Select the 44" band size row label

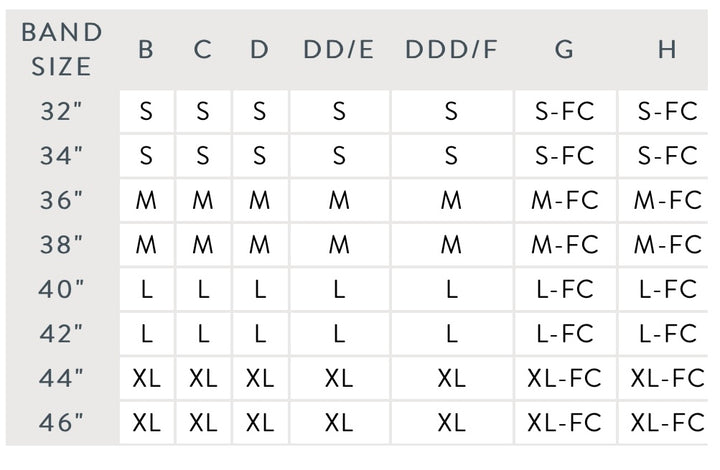pos(62,378)
